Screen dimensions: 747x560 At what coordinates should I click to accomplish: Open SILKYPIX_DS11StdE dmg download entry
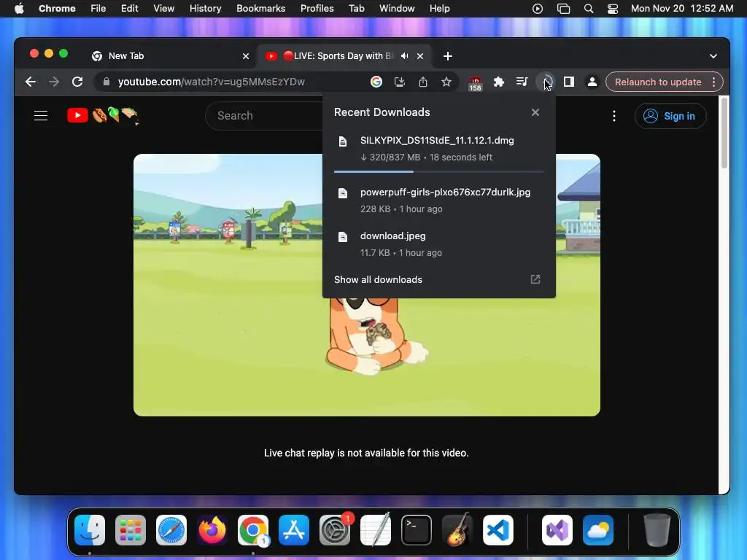438,148
